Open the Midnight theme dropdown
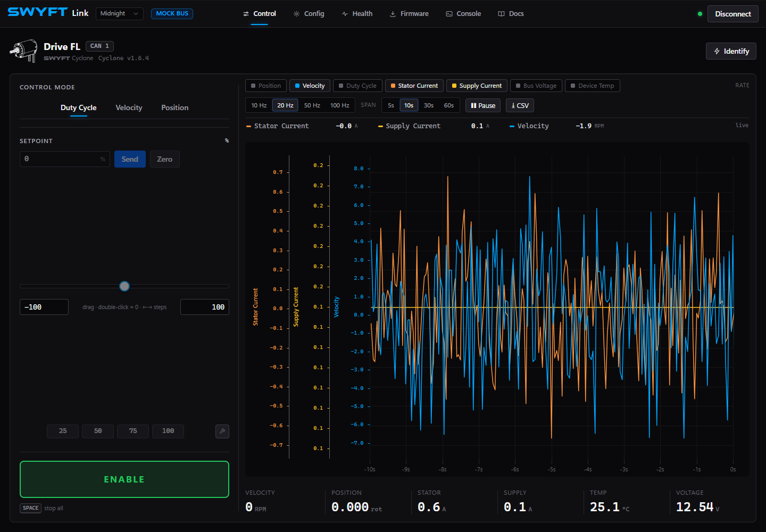The height and width of the screenshot is (532, 766). [x=119, y=13]
